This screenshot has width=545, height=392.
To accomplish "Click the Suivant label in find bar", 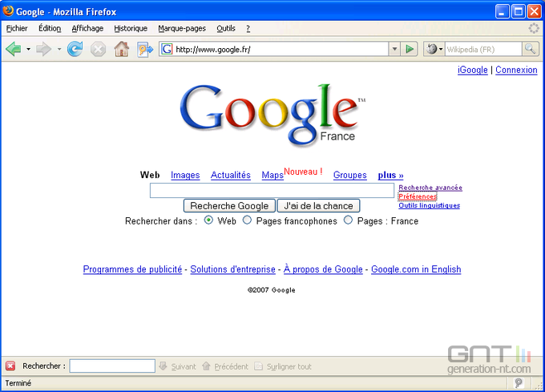I will (184, 366).
